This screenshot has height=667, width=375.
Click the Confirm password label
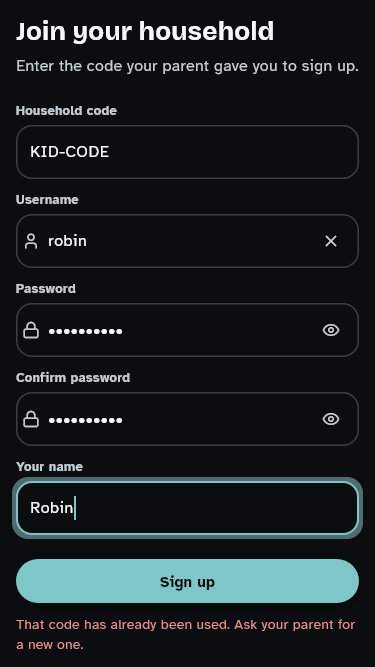click(73, 377)
